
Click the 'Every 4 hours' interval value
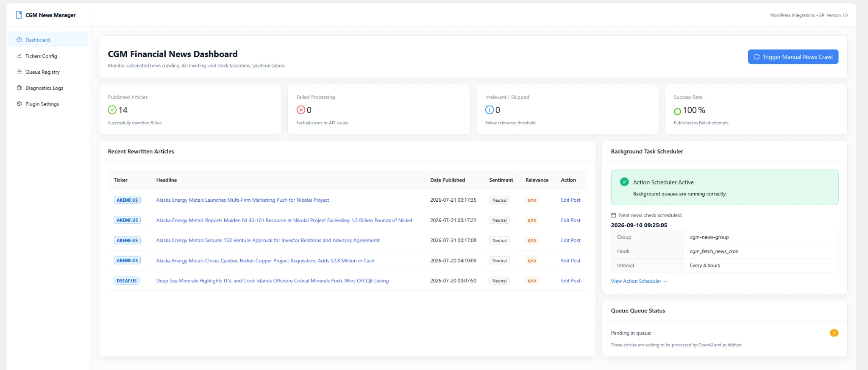[705, 265]
